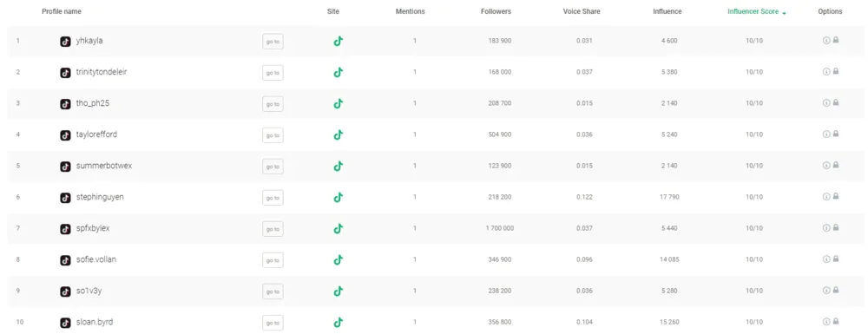868x334 pixels.
Task: Click influence value 17 790
Action: [669, 197]
